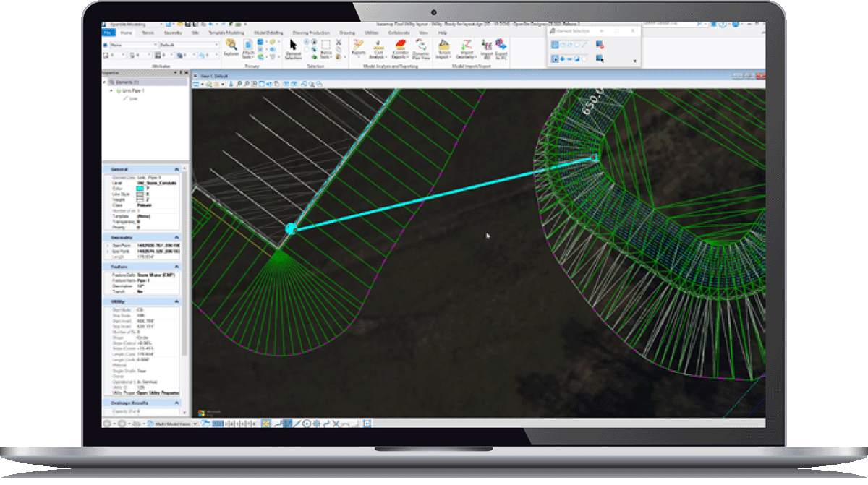Screen dimensions: 868x485
Task: Switch to the Terrain ribbon tab
Action: pyautogui.click(x=148, y=33)
